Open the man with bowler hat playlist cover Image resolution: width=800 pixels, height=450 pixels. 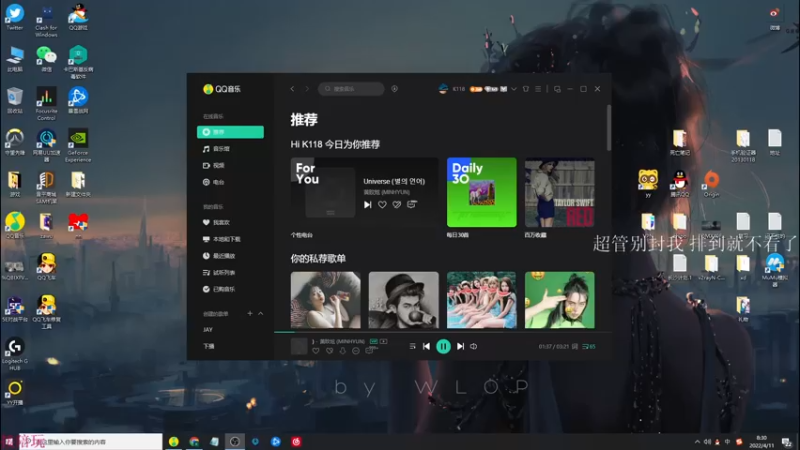pyautogui.click(x=404, y=300)
